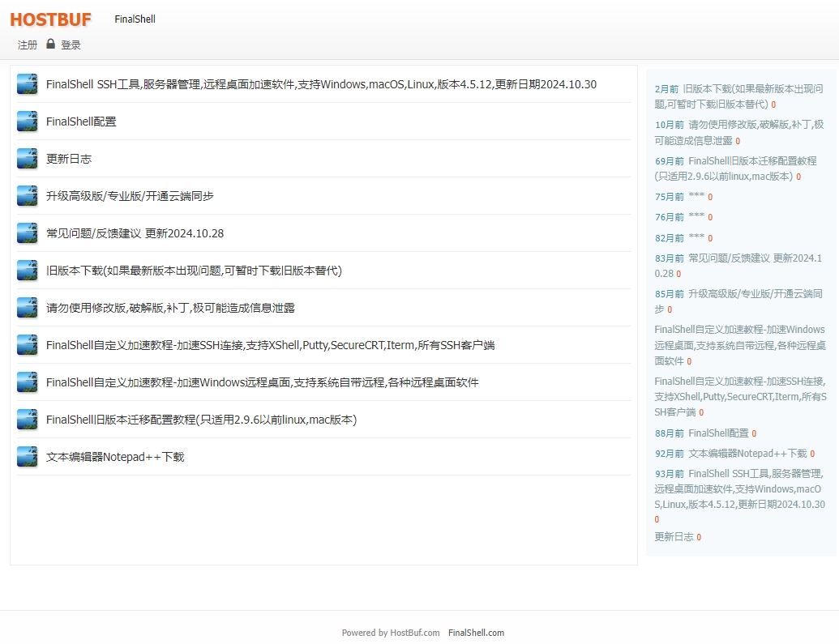This screenshot has width=839, height=644.
Task: Open sidebar entry 10月前 请勿使用修改版
Action: (739, 133)
